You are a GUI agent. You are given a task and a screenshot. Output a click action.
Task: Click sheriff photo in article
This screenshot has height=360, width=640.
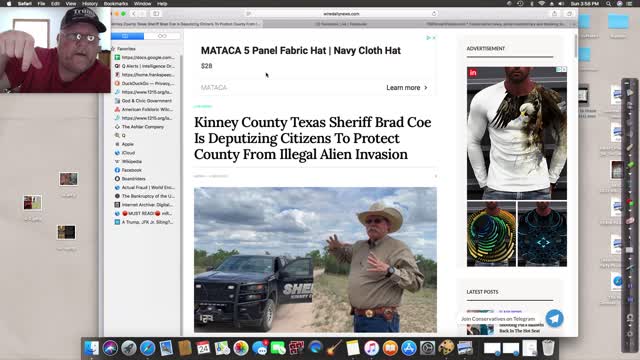pyautogui.click(x=315, y=260)
